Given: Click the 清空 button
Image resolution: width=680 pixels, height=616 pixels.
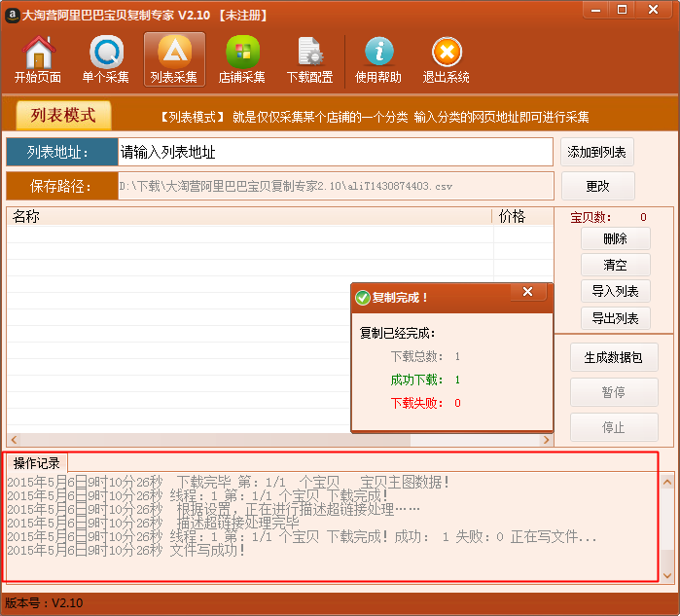Looking at the screenshot, I should coord(616,265).
